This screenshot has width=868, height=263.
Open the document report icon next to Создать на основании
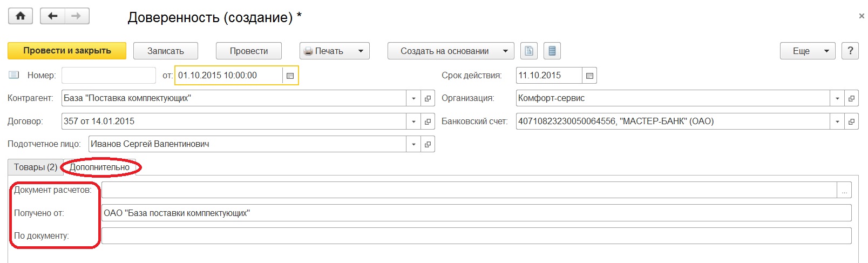(529, 51)
